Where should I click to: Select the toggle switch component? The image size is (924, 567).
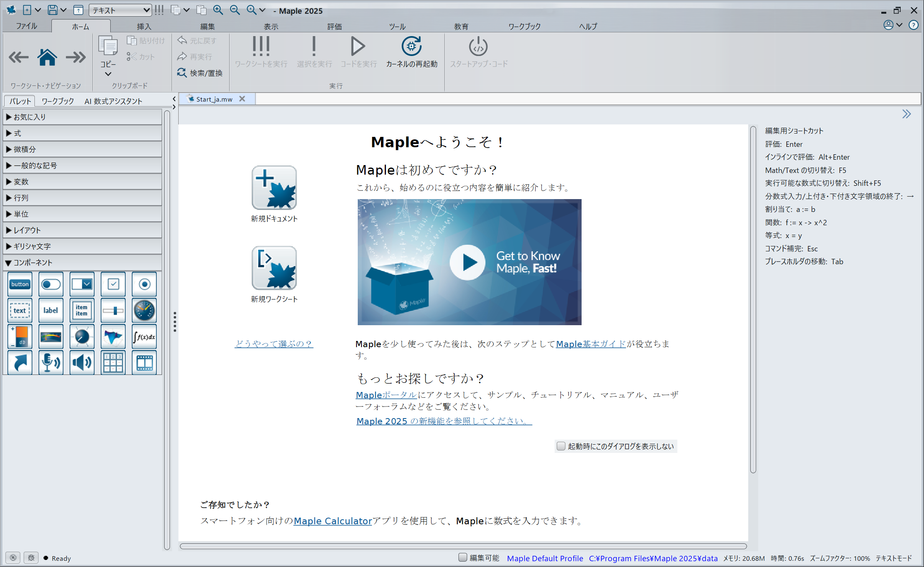(51, 284)
